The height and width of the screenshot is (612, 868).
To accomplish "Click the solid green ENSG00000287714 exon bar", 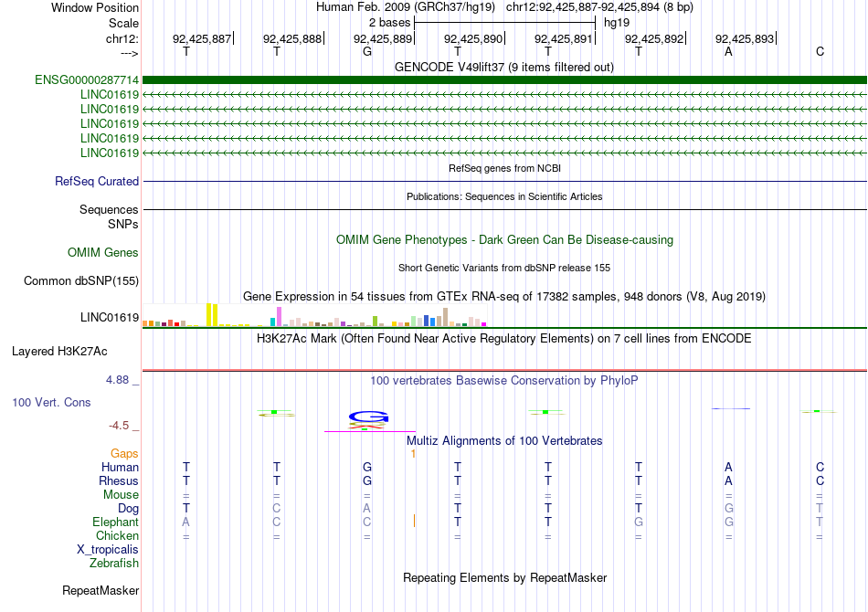I will click(504, 79).
